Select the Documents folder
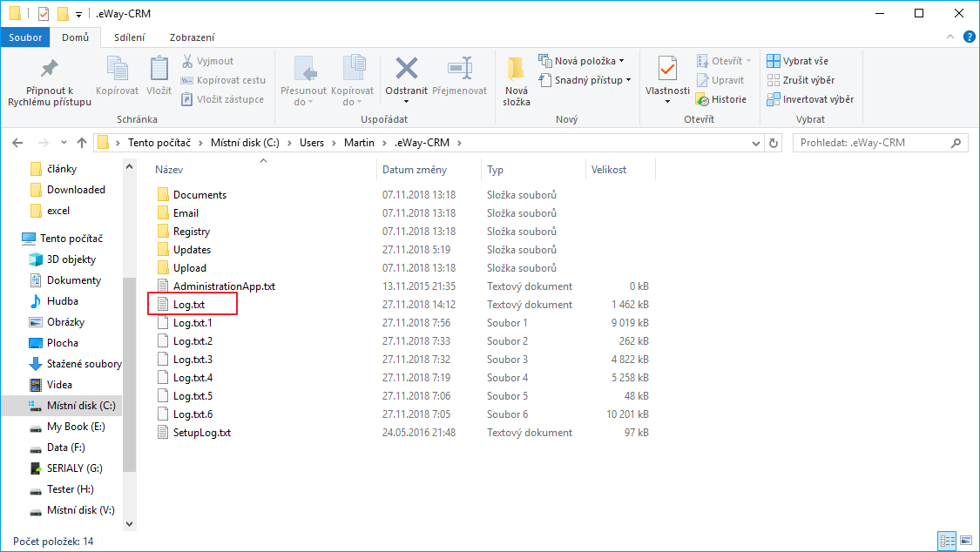The height and width of the screenshot is (552, 980). 200,195
